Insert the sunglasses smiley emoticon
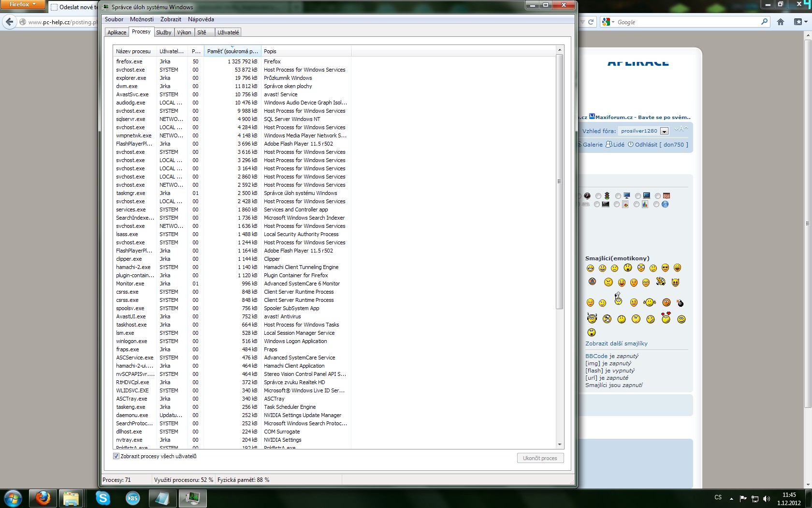 [665, 268]
